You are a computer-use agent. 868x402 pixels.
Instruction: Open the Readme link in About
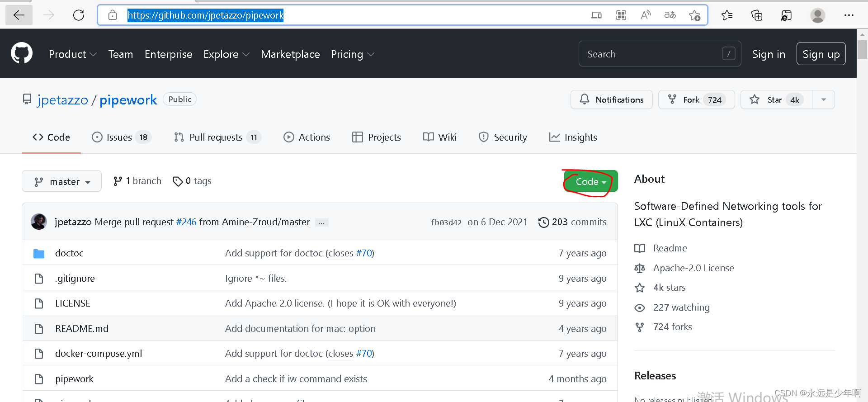661,248
